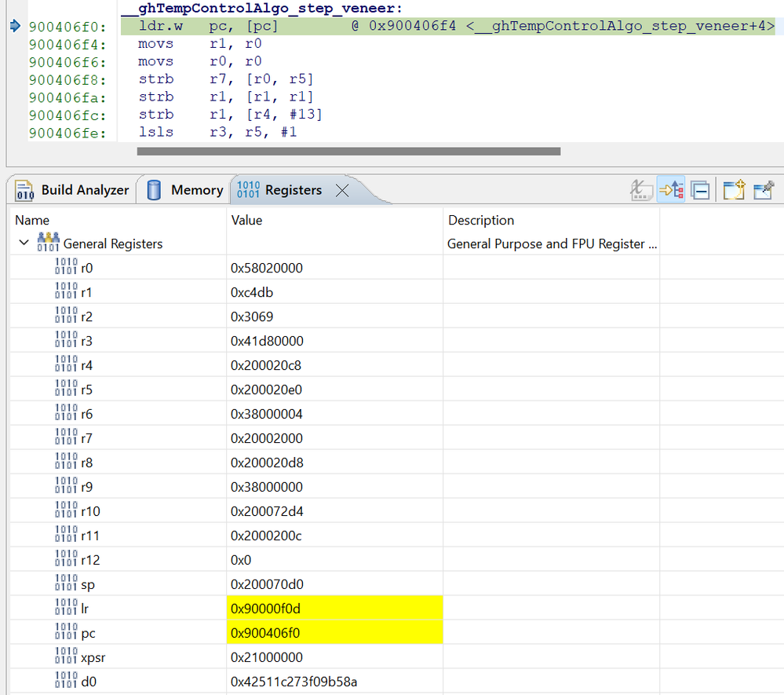This screenshot has width=784, height=695.
Task: Select r12 value 0x0
Action: tap(240, 560)
